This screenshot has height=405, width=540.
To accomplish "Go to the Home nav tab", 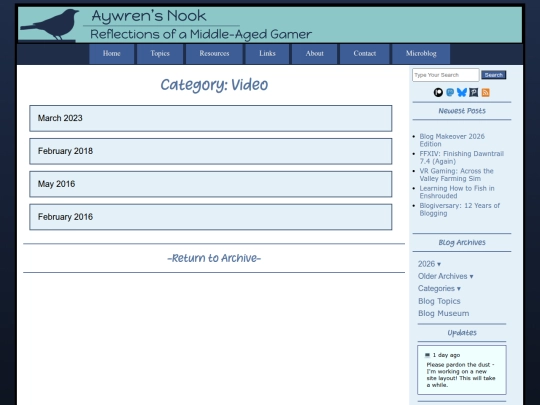I will [112, 54].
